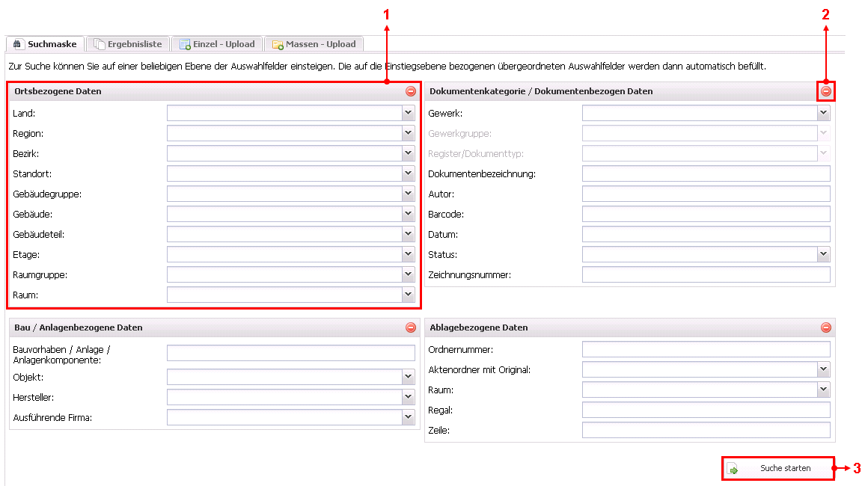Image resolution: width=868 pixels, height=486 pixels.
Task: Click the Ordnernummer input field
Action: click(x=706, y=349)
